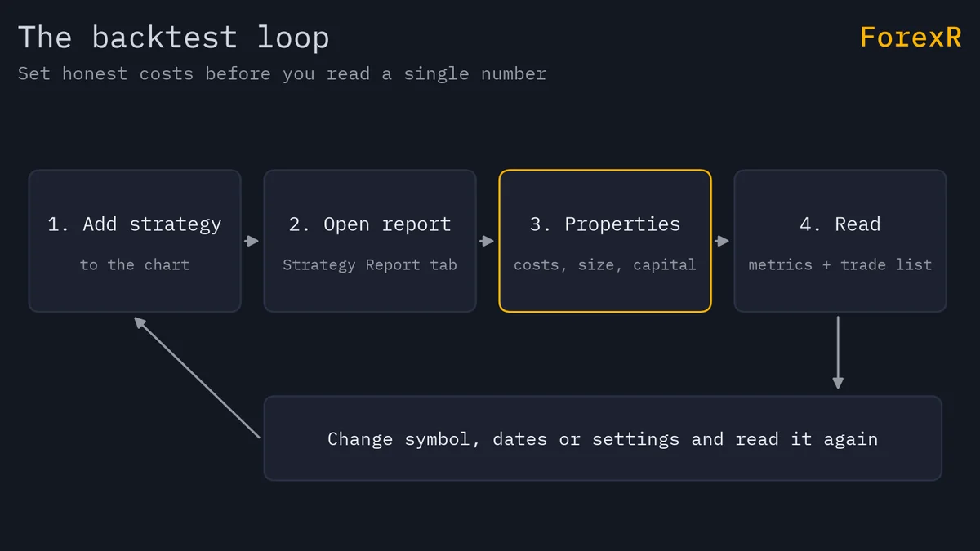
Task: Click the 'Set honest costs' subtitle
Action: pyautogui.click(x=282, y=73)
